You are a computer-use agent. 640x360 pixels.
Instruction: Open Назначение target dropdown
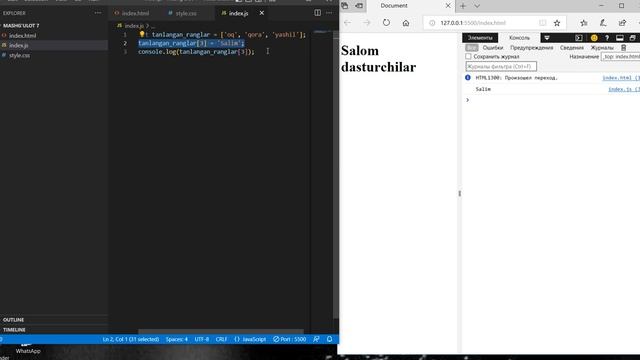[x=621, y=56]
